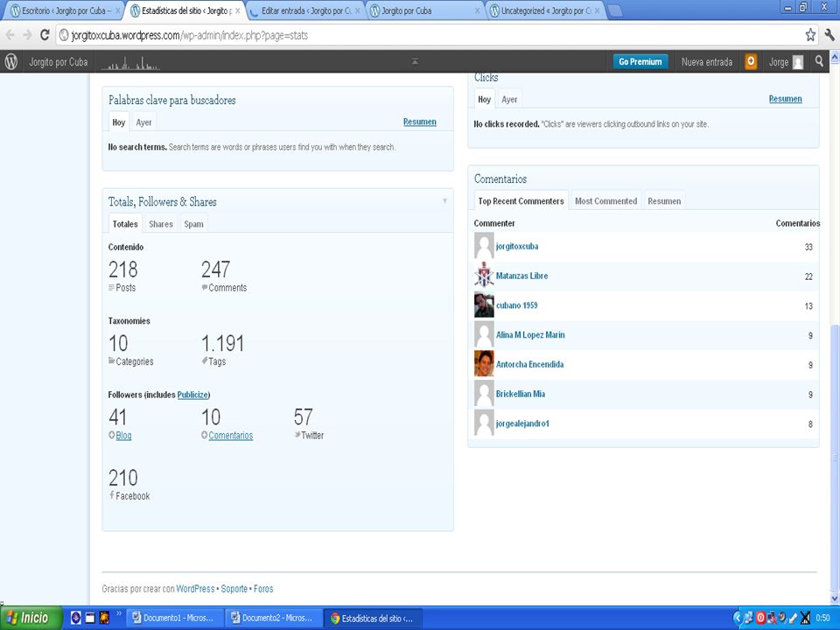Click the Brickellian Mia avatar
Screen dimensions: 840x630
484,394
